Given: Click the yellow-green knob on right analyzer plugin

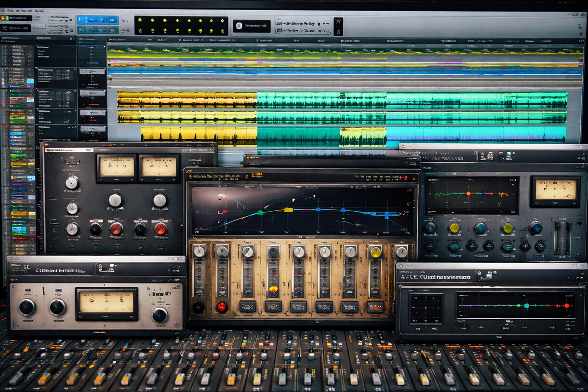Looking at the screenshot, I should (x=508, y=228).
